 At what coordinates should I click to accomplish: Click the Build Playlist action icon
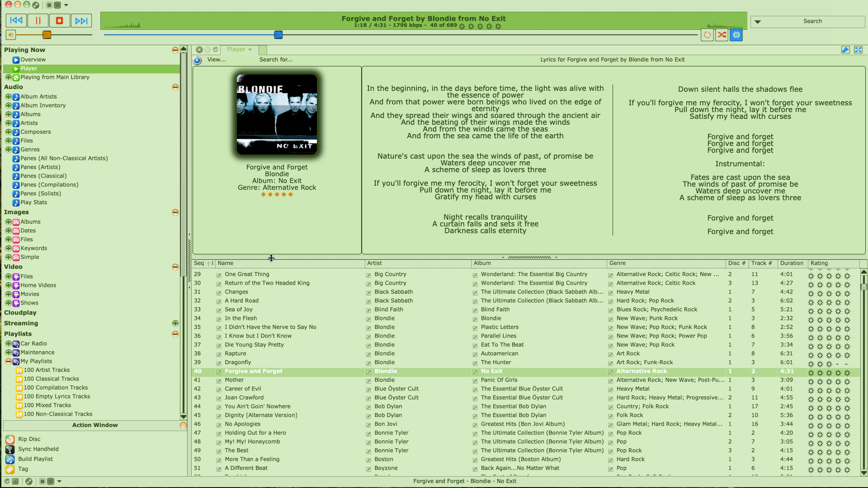click(x=10, y=459)
